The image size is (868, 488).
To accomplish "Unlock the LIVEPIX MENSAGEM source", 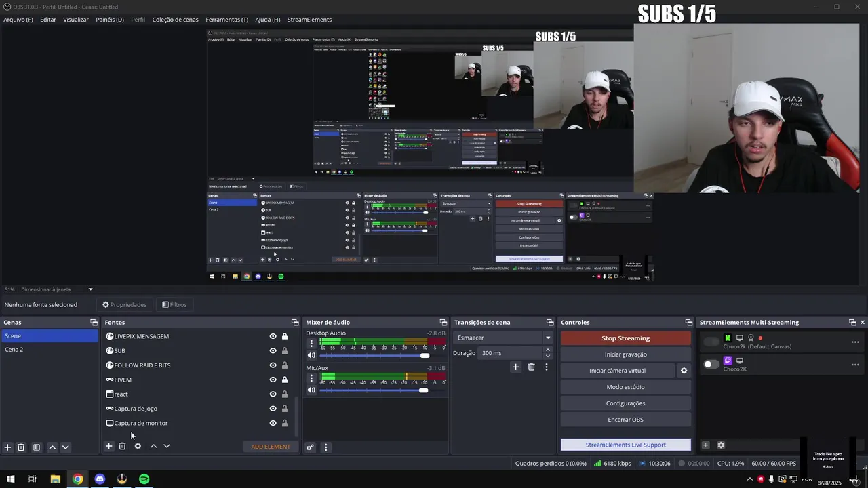I will (x=285, y=336).
